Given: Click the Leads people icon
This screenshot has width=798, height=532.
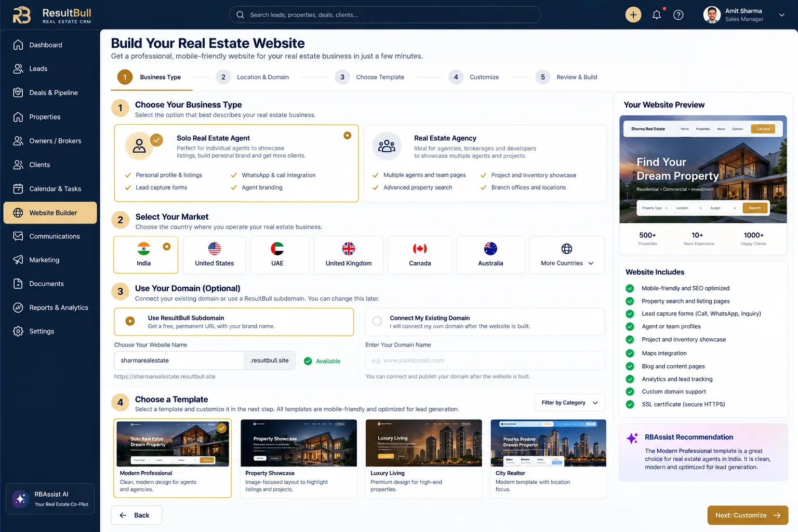Looking at the screenshot, I should (x=18, y=69).
